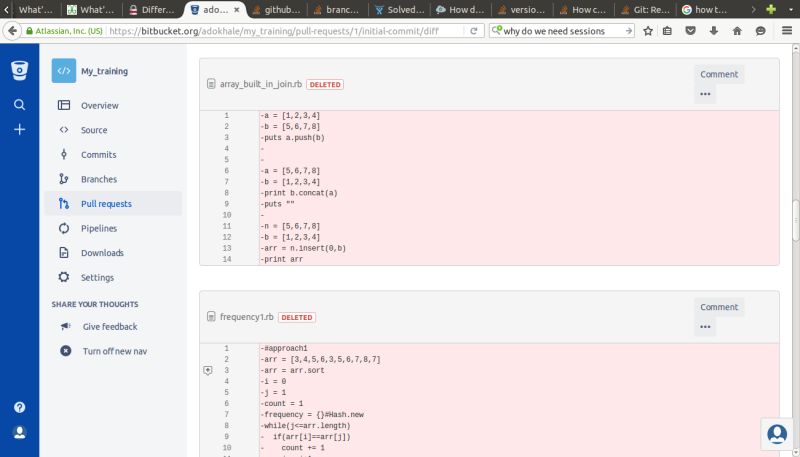Viewport: 800px width, 457px height.
Task: Click Comment on frequency1.rb
Action: pos(719,307)
